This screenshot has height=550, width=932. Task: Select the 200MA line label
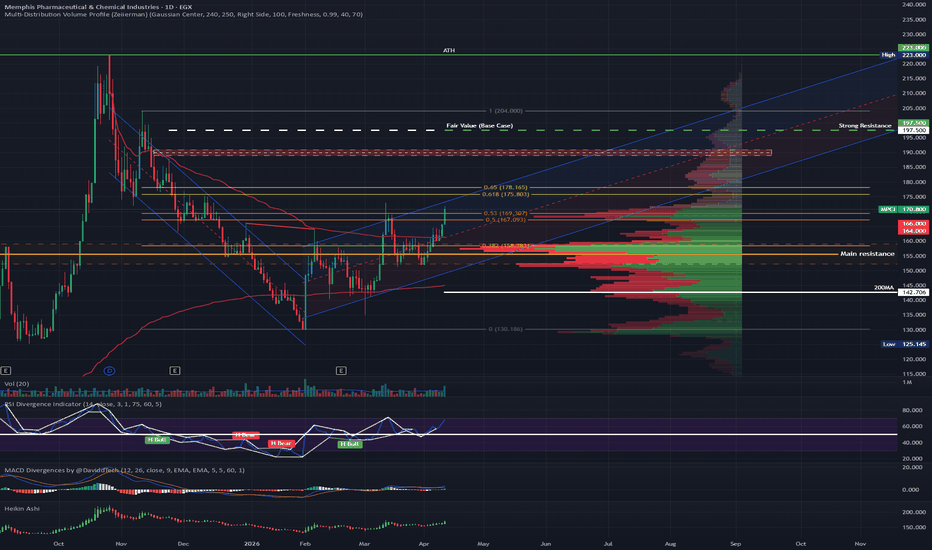coord(884,288)
